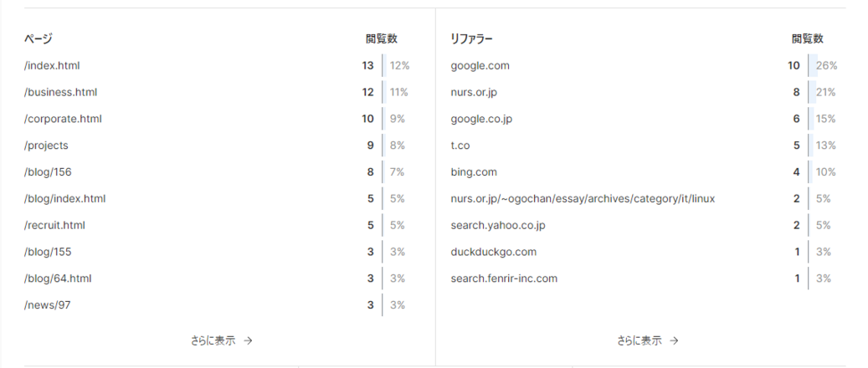This screenshot has width=868, height=368.
Task: Open the bing.com referrer entry
Action: click(474, 172)
